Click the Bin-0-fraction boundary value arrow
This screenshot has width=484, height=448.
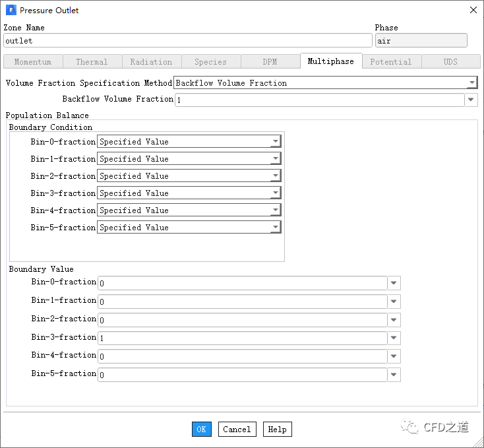coord(394,283)
